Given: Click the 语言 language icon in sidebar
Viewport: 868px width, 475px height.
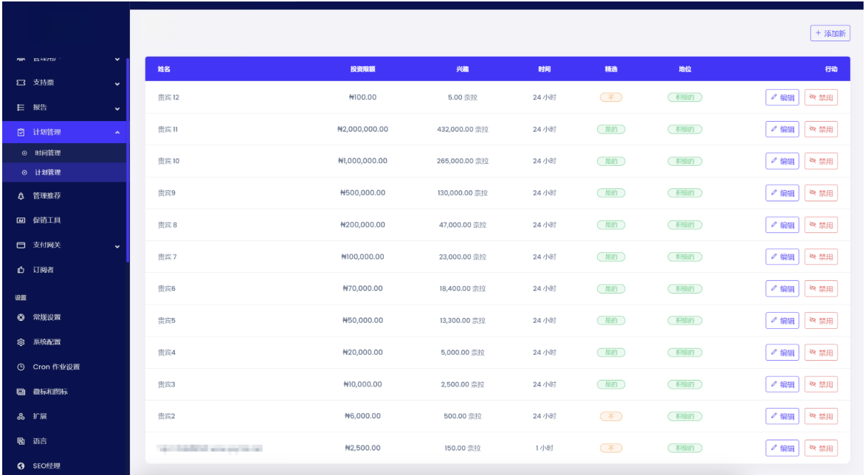Looking at the screenshot, I should tap(21, 441).
